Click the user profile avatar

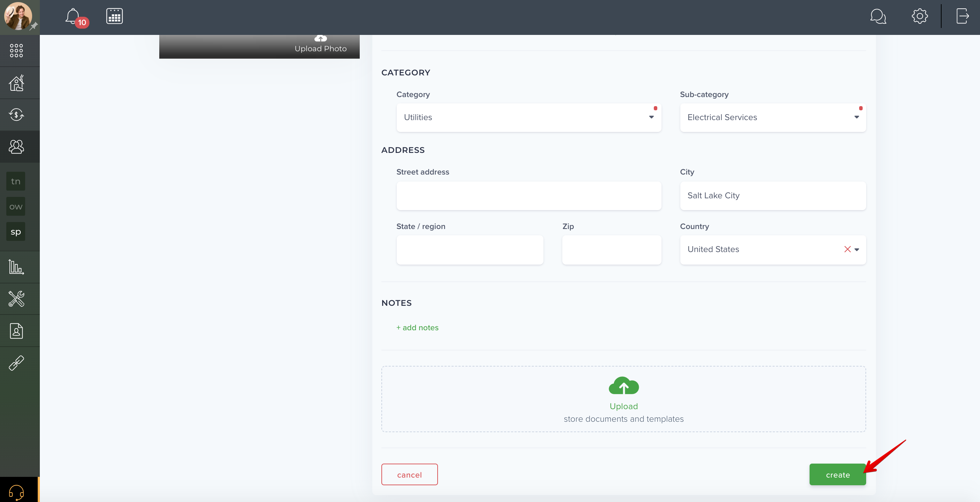18,16
